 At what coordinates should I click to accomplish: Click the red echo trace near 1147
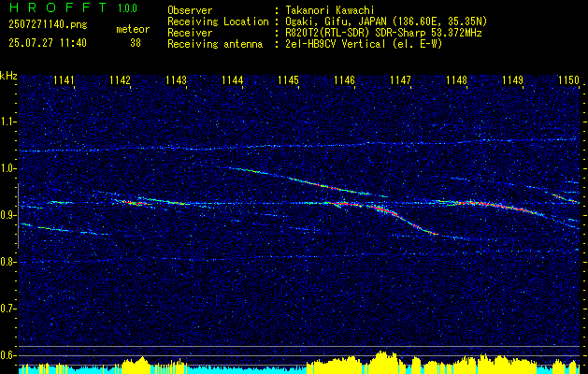tap(403, 219)
